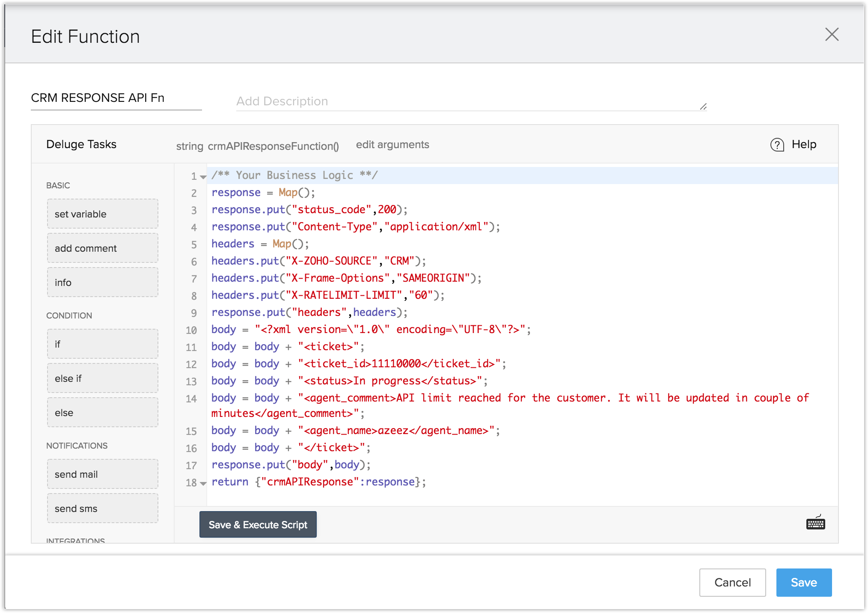Select the set variable task
The height and width of the screenshot is (613, 868).
tap(103, 214)
